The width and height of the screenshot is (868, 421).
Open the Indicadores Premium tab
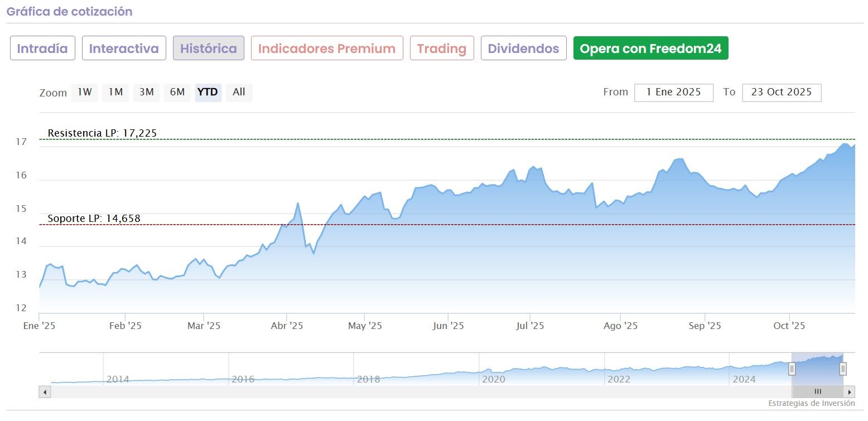327,49
